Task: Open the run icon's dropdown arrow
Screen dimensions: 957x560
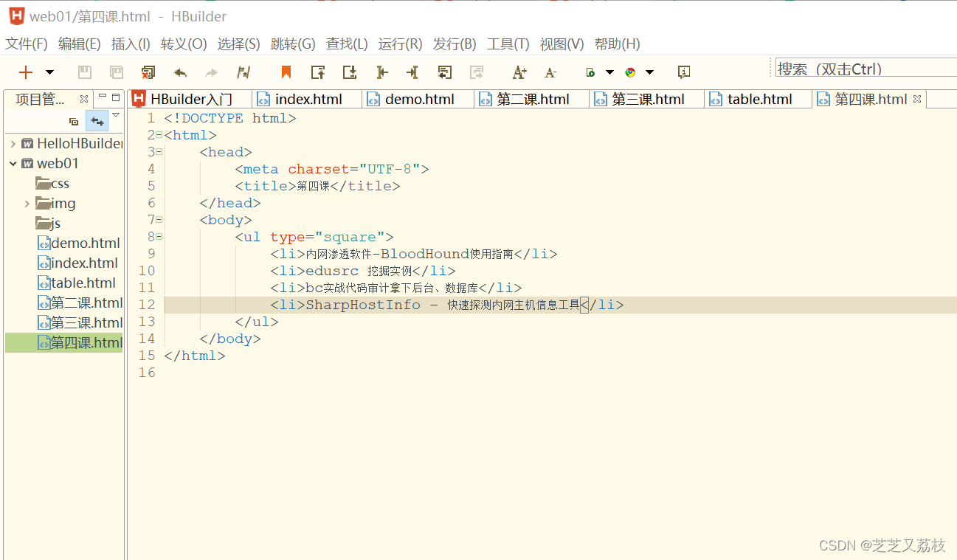Action: coord(609,72)
